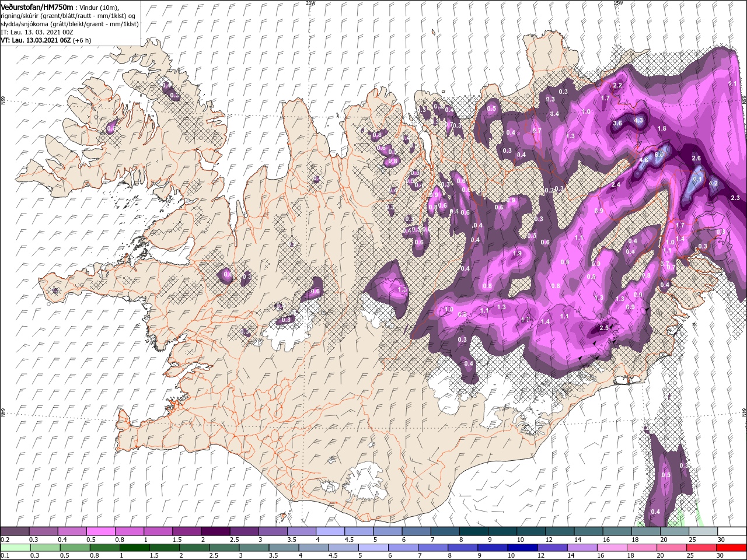Click the 20W longitude label
This screenshot has width=747, height=560.
coord(310,3)
